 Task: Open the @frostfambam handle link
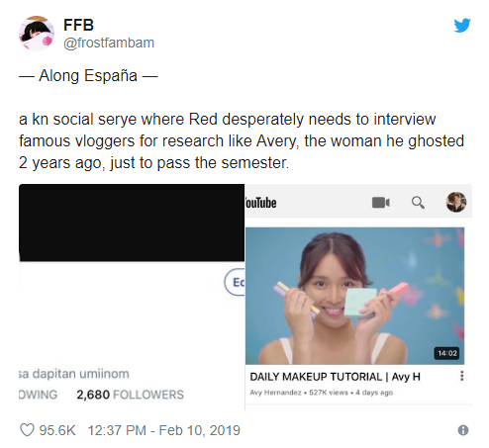(109, 43)
